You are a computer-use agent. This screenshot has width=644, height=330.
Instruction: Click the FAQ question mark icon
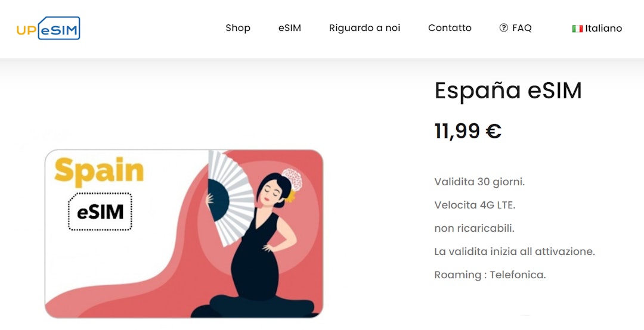click(x=503, y=28)
